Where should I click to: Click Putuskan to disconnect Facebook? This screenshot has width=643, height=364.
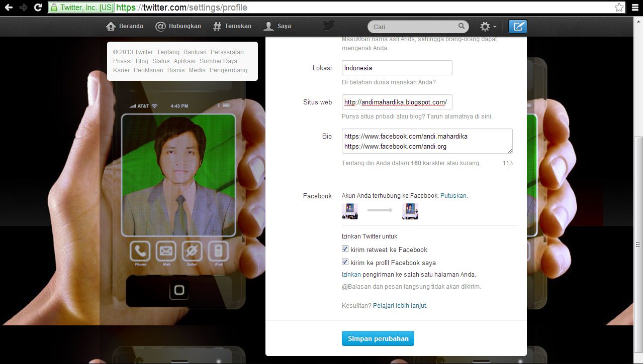453,196
